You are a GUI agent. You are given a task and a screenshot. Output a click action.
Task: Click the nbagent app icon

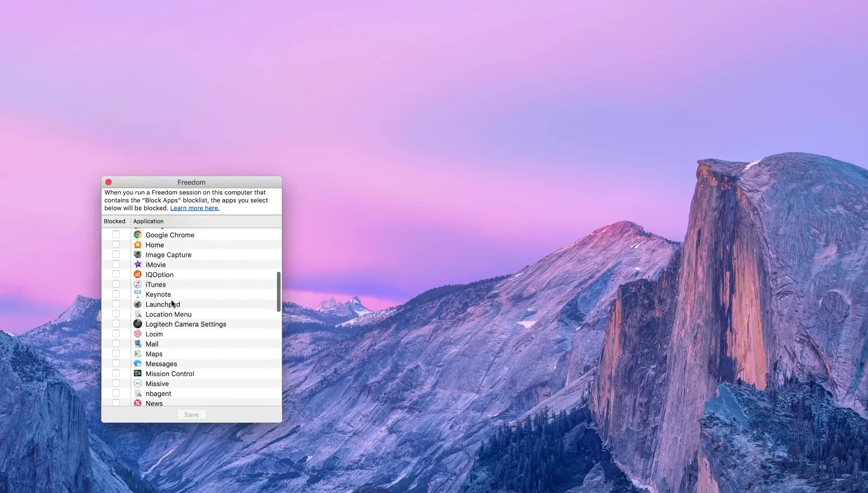point(138,393)
